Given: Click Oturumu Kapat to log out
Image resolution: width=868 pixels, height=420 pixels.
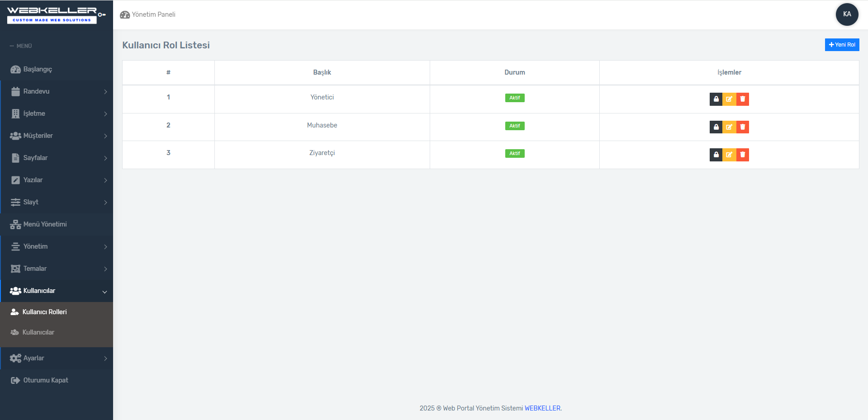Looking at the screenshot, I should pyautogui.click(x=45, y=380).
